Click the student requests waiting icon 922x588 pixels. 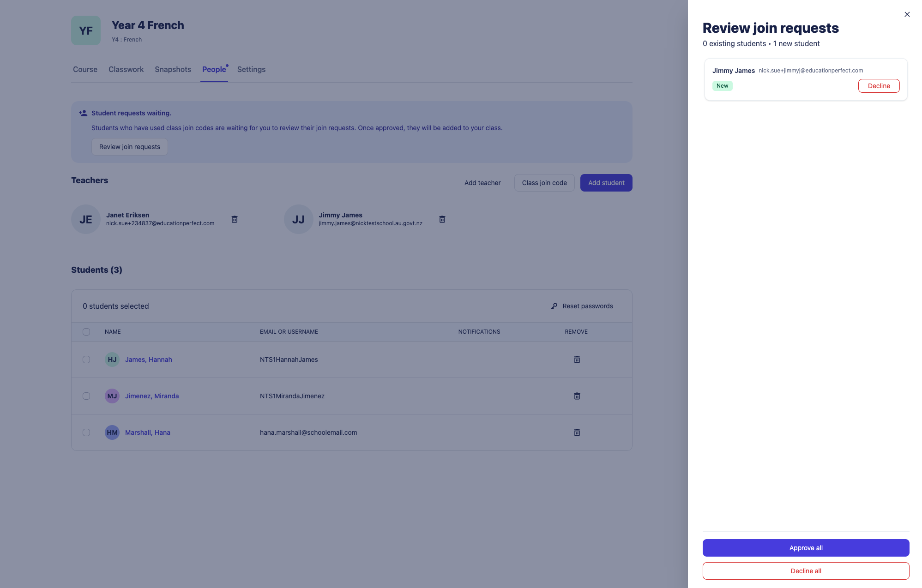(83, 113)
